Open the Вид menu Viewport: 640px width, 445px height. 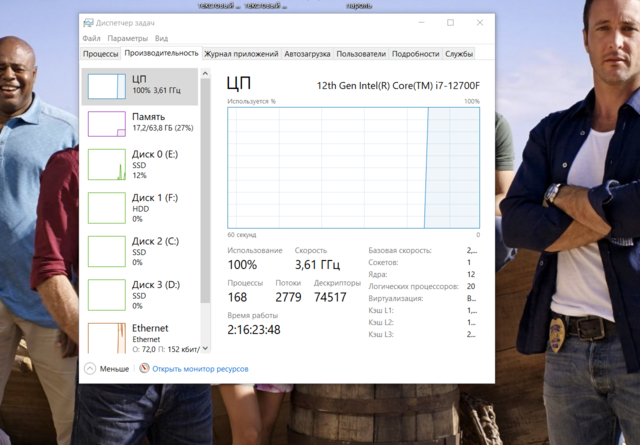161,39
